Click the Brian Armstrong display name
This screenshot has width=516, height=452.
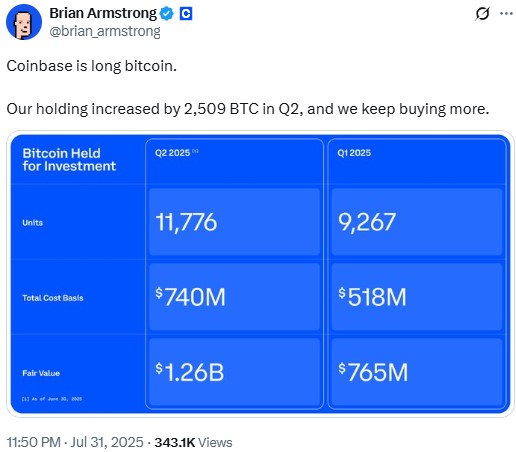click(x=103, y=13)
